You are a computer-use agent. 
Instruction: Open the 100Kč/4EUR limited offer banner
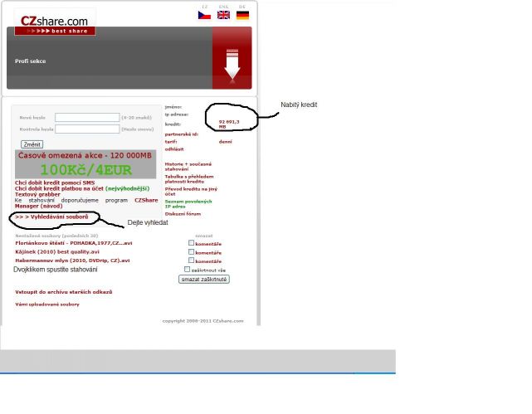[x=85, y=164]
